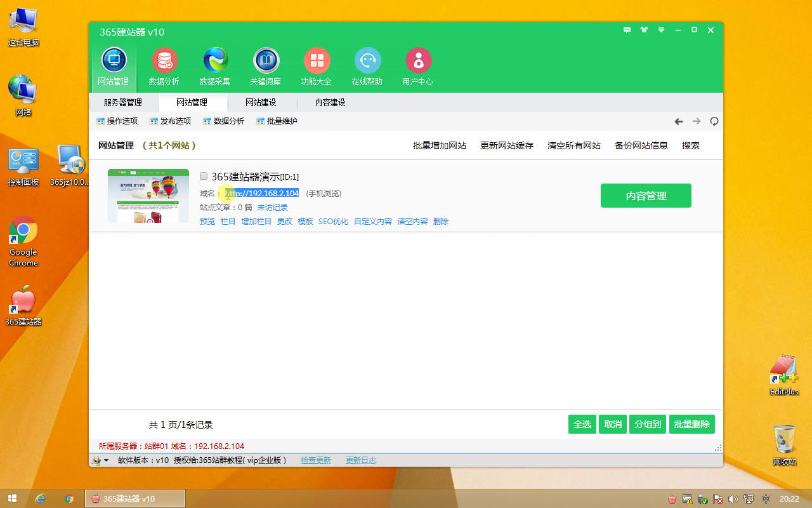This screenshot has height=508, width=812.
Task: Click the 取消 button
Action: pyautogui.click(x=613, y=424)
